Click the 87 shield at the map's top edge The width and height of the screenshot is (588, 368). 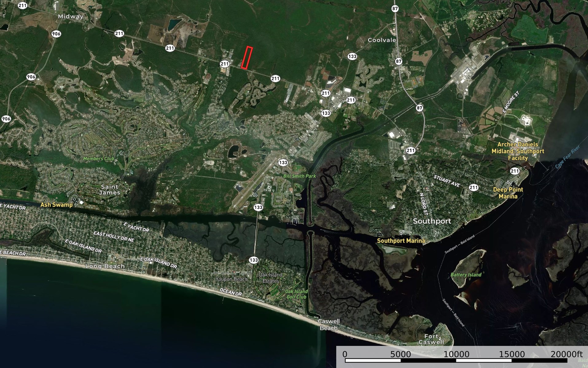pyautogui.click(x=395, y=9)
